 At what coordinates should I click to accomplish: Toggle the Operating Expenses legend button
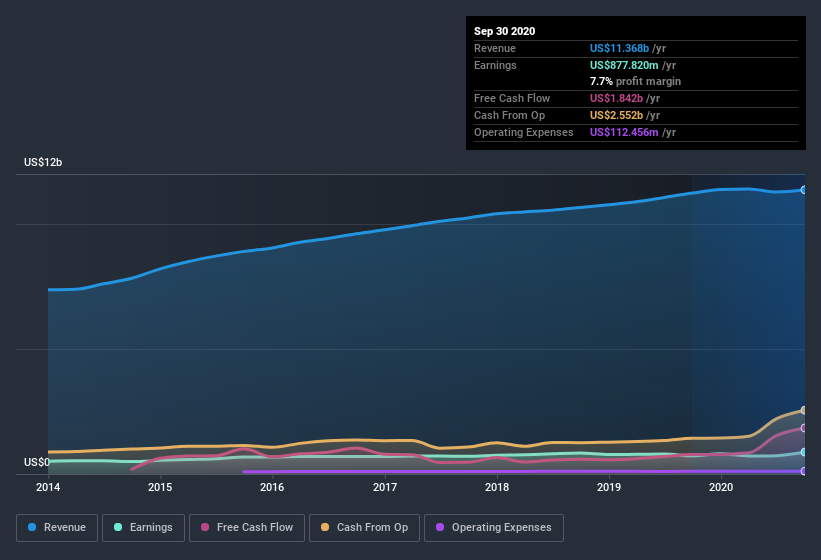[x=493, y=528]
